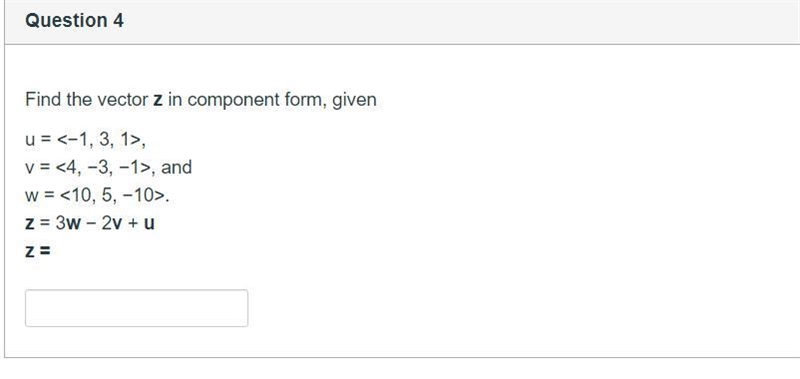Click the word "vector" in the prompt
Viewport: 800px width, 379px height.
coord(122,100)
